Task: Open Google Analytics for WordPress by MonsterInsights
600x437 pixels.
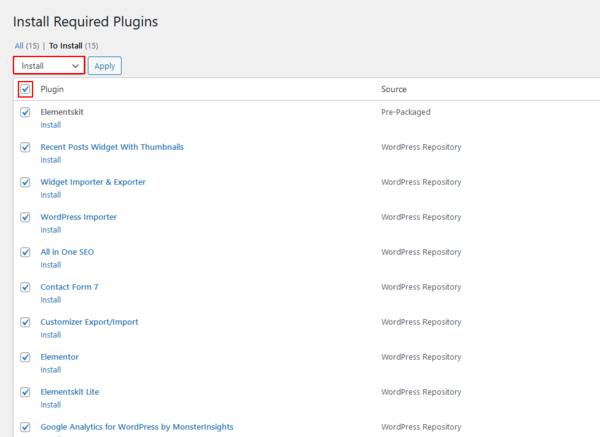Action: 136,426
